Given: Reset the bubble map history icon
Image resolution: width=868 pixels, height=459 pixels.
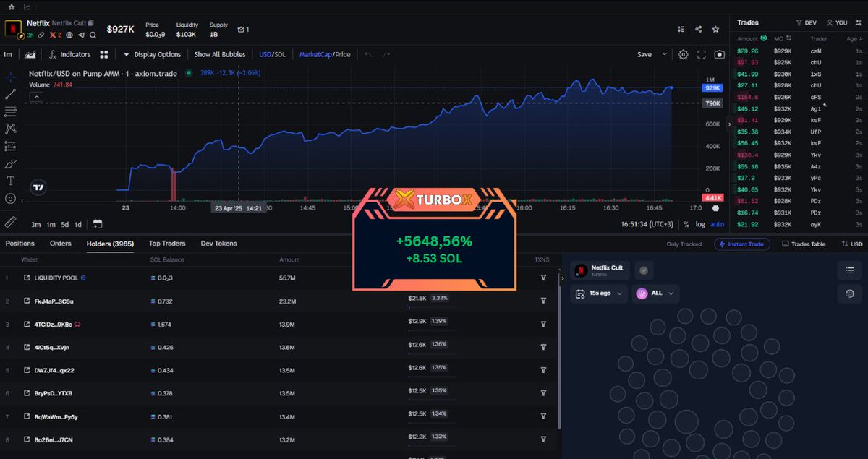Looking at the screenshot, I should (x=849, y=293).
